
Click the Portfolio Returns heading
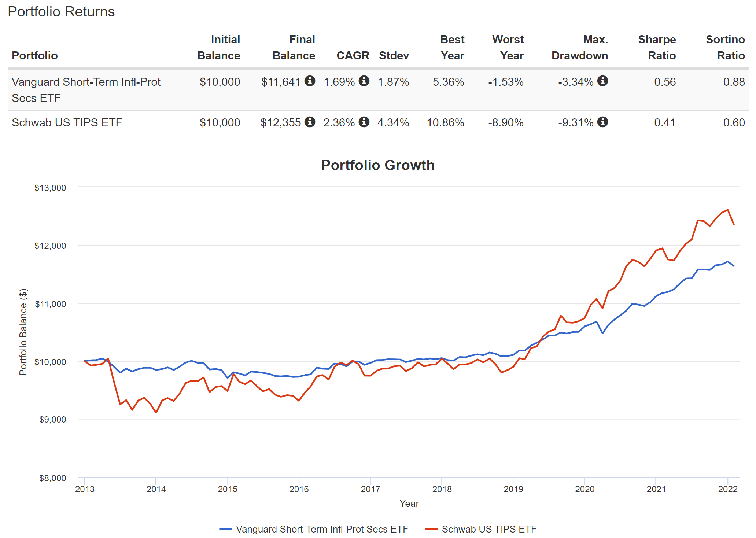pos(61,12)
